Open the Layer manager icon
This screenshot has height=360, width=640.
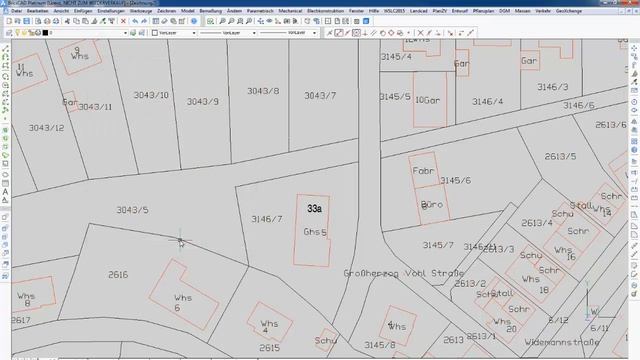click(x=9, y=33)
